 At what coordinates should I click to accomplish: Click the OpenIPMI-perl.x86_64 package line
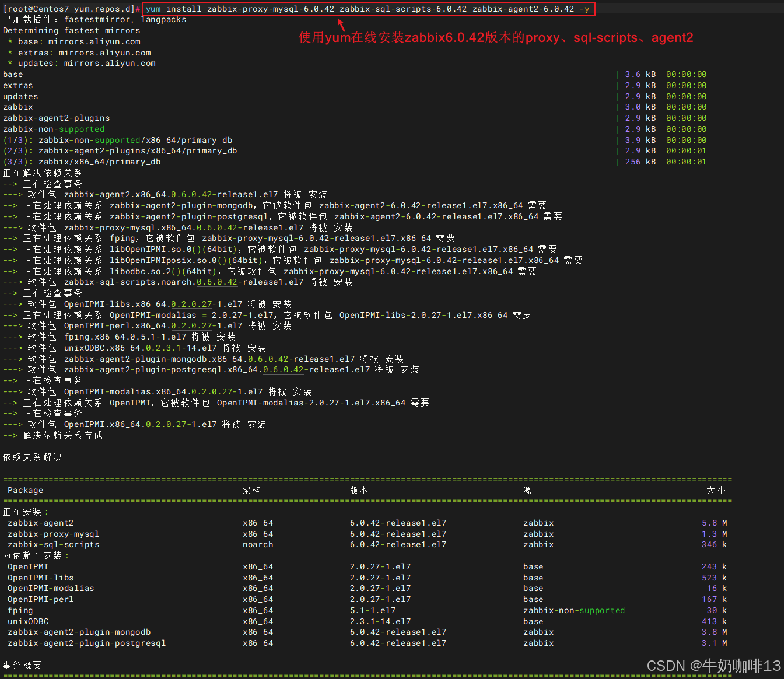147,326
